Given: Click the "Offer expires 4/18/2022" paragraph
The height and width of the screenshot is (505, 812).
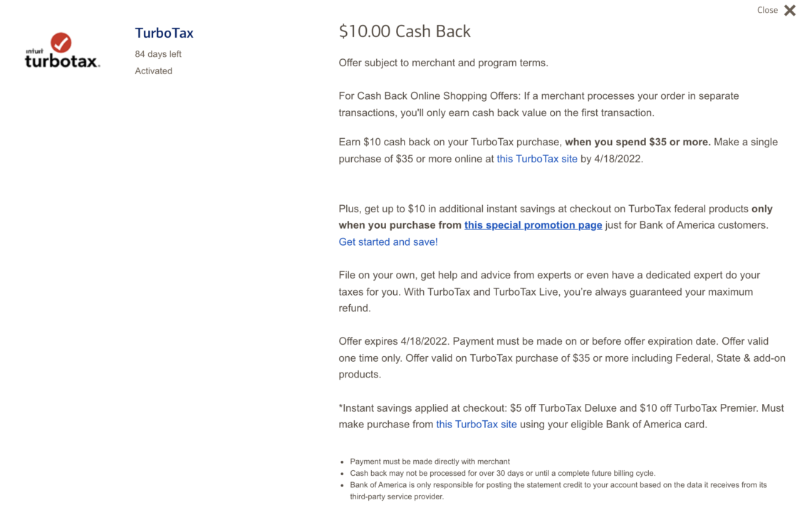Looking at the screenshot, I should click(562, 358).
